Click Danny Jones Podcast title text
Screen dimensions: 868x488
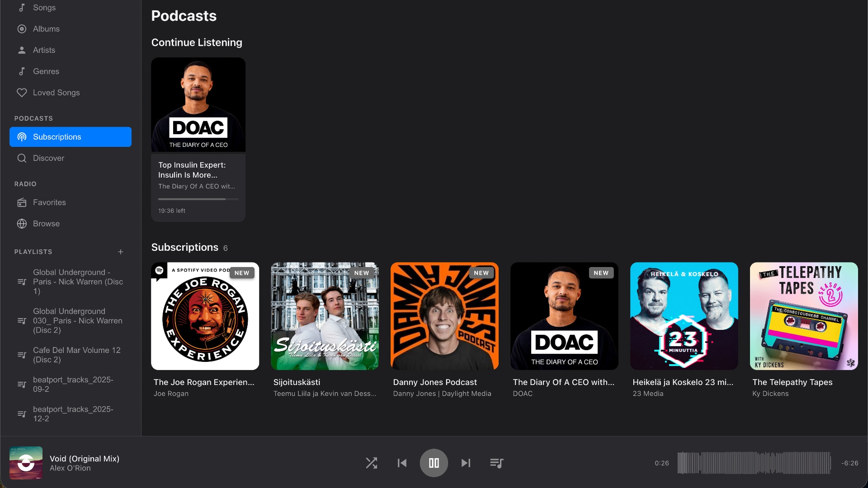pos(435,382)
